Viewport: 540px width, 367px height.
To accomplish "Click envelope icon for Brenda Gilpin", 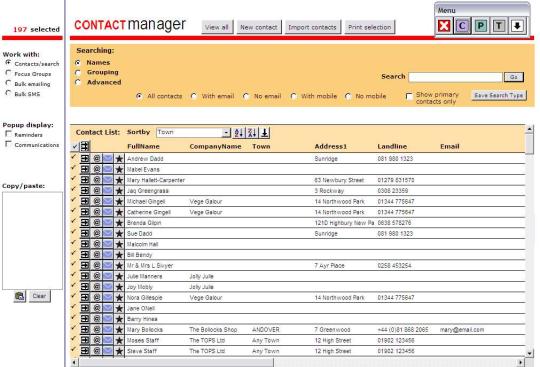I will pos(108,223).
